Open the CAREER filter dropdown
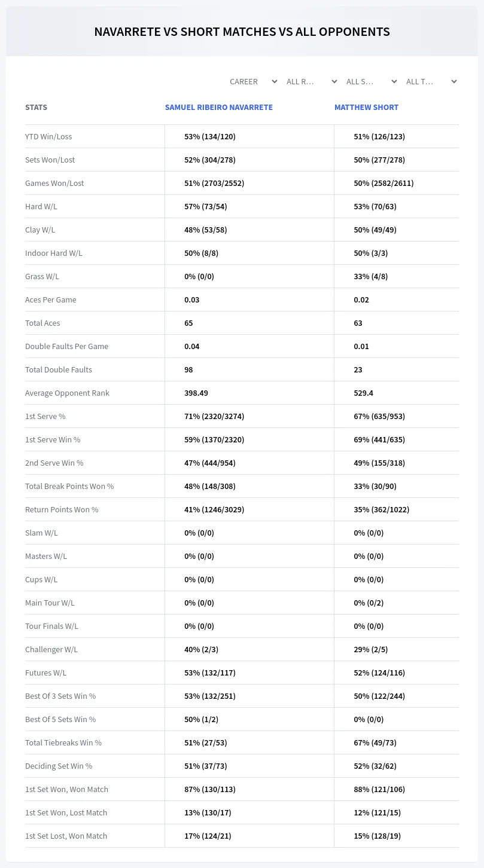Screen dimensions: 484x868 point(253,81)
